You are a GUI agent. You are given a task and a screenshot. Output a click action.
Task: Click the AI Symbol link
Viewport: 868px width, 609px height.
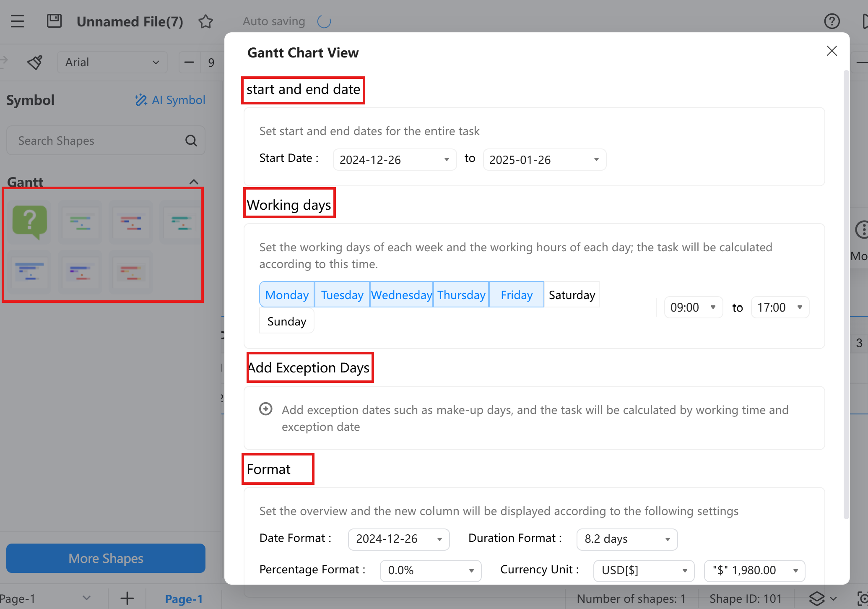[x=170, y=100]
